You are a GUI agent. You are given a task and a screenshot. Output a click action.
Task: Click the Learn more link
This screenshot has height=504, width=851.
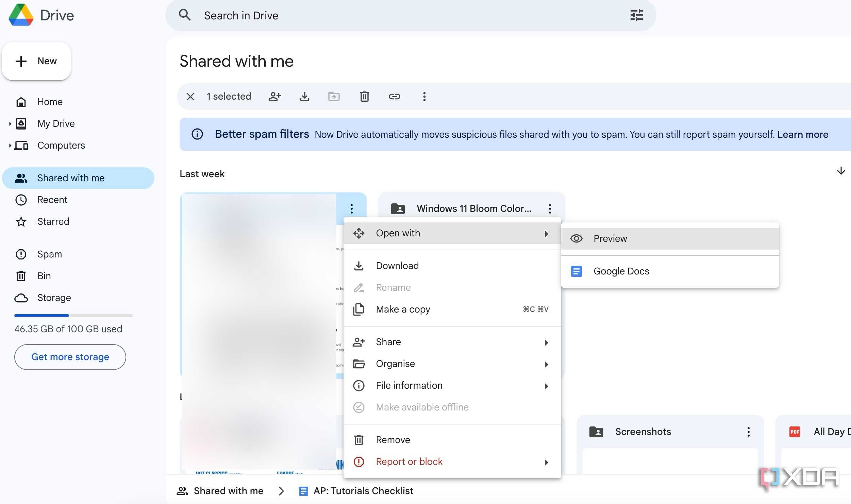tap(802, 134)
